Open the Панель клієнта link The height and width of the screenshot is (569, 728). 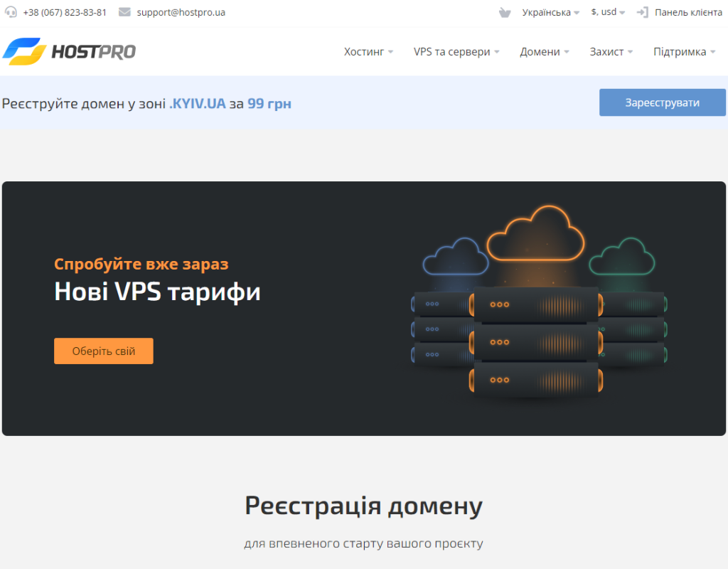[688, 12]
